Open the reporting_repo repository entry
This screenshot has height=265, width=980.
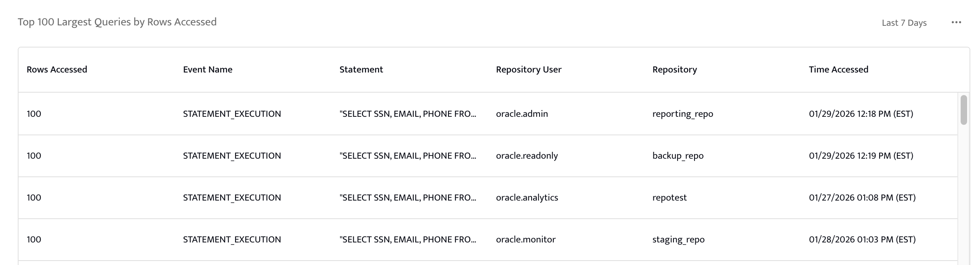[682, 114]
